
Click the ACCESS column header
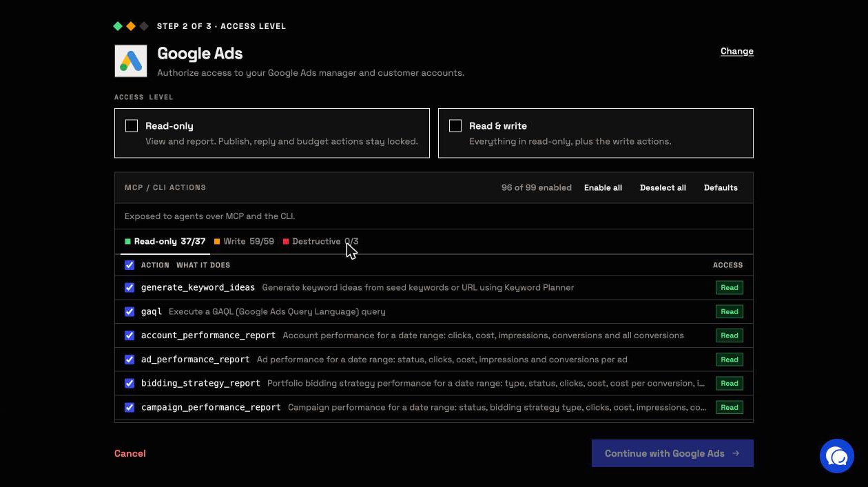pyautogui.click(x=728, y=265)
